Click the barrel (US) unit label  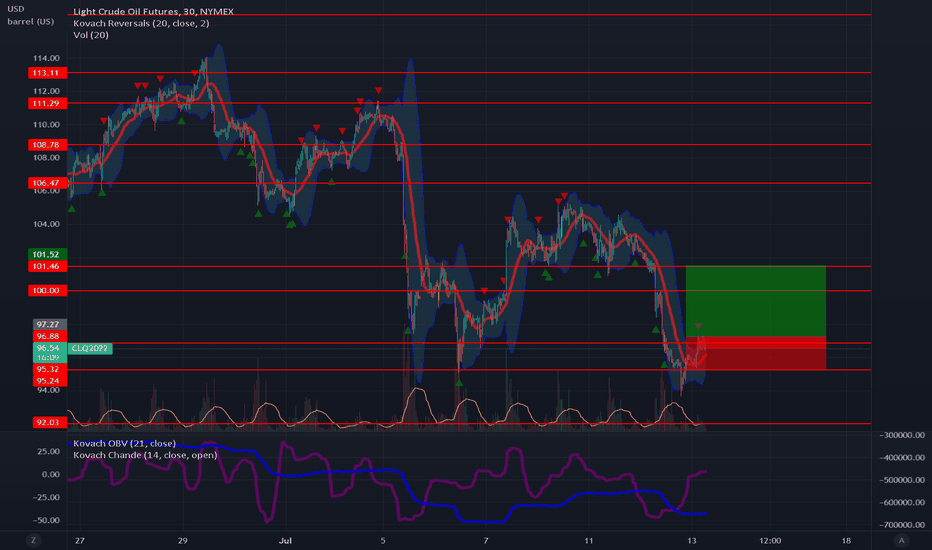click(x=30, y=21)
